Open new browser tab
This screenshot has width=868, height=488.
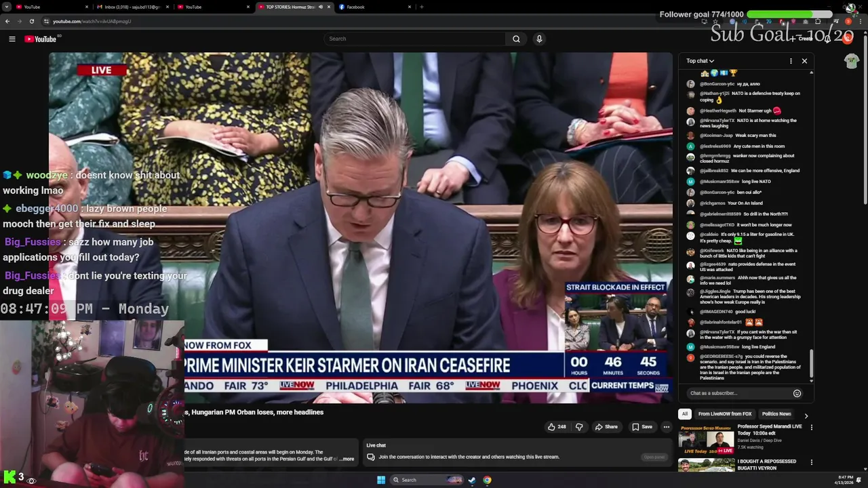pos(421,7)
